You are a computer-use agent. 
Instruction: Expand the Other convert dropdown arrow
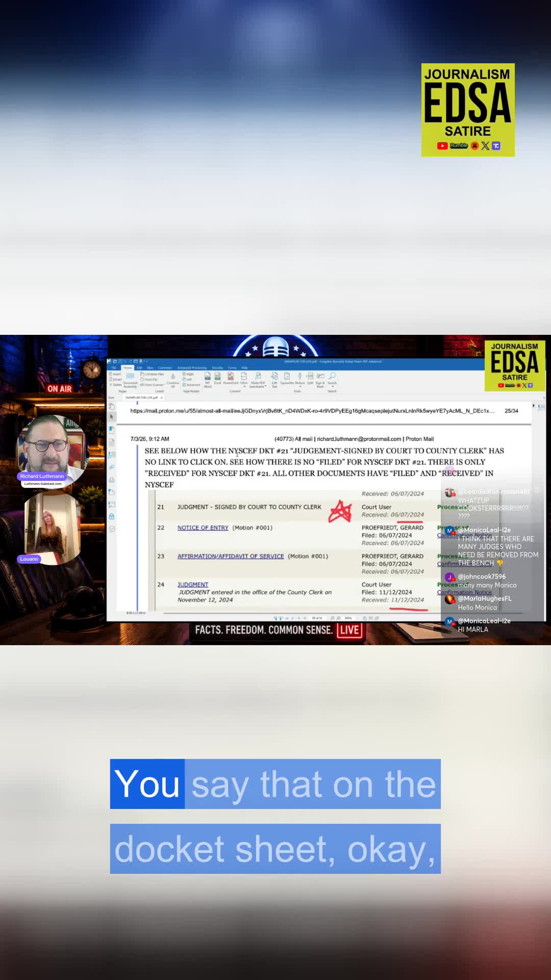244,386
